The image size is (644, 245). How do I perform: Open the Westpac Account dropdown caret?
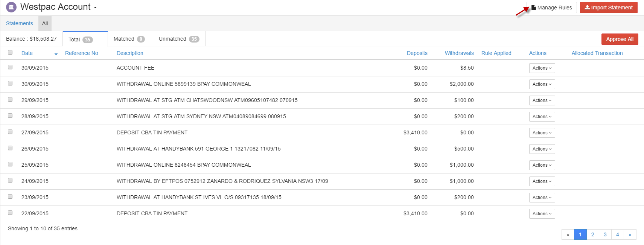(x=95, y=8)
